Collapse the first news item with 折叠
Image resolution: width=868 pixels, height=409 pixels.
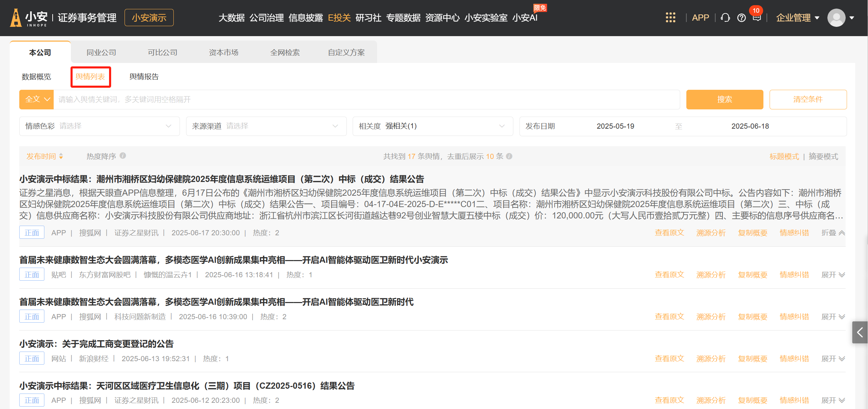[x=833, y=233]
